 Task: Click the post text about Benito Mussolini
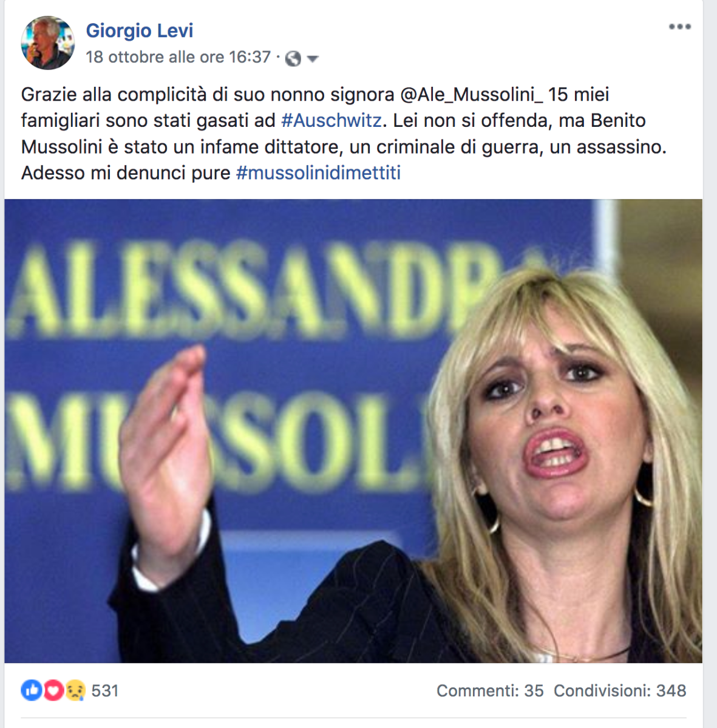[344, 134]
